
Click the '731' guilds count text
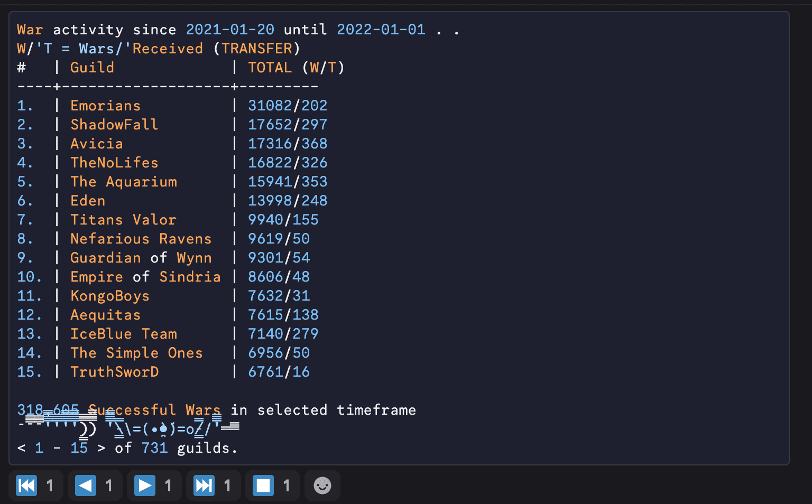tap(154, 447)
